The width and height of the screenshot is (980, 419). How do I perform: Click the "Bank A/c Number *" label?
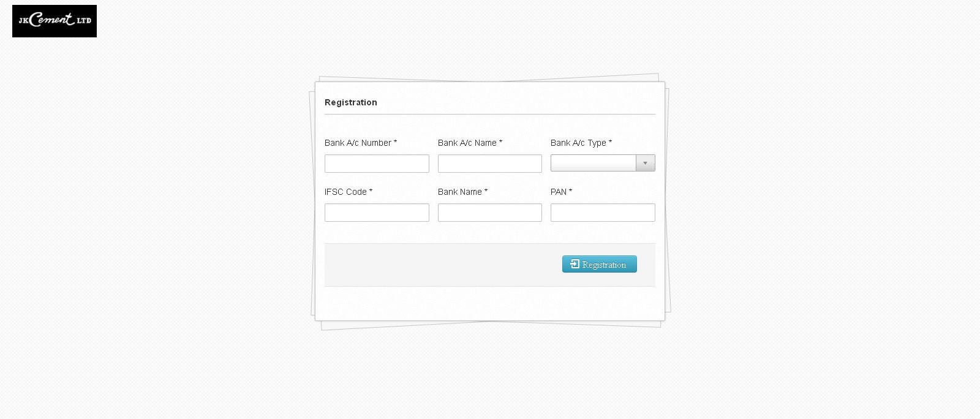click(361, 143)
